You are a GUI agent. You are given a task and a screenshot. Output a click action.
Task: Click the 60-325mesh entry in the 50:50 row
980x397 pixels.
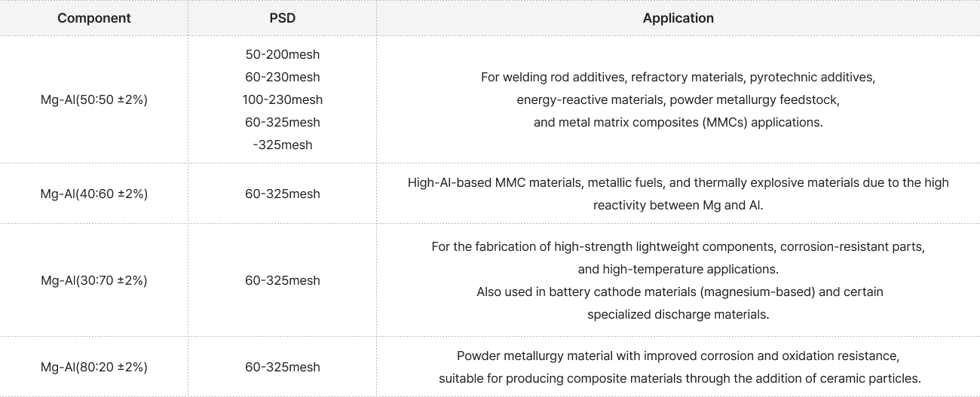283,122
